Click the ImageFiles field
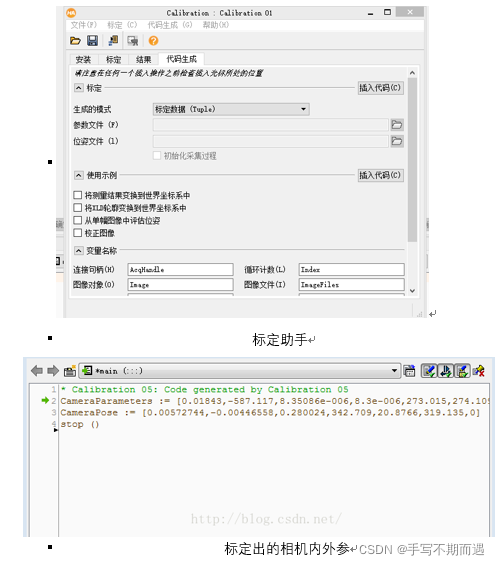Screen dimensions: 500x565 (x=351, y=284)
